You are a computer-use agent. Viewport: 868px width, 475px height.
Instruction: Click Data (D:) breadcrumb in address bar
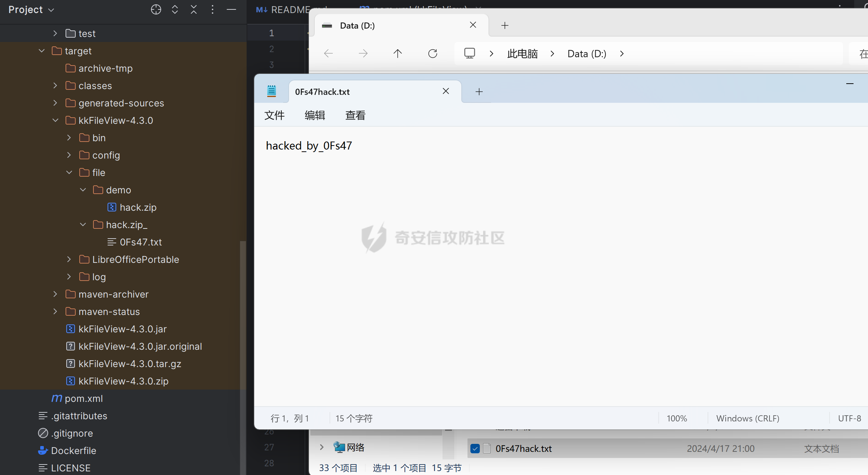click(x=587, y=54)
